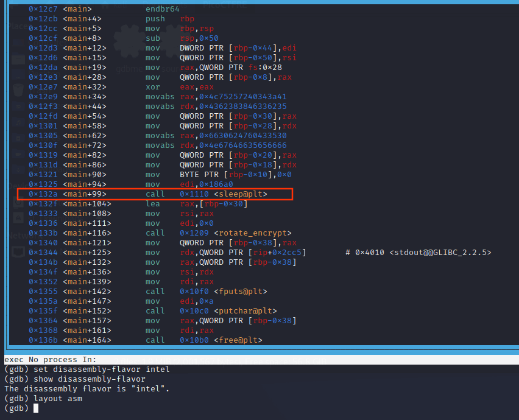Screen dimensions: 519x420
Task: Click the main+12 mov DWORD PTR line
Action: 163,48
